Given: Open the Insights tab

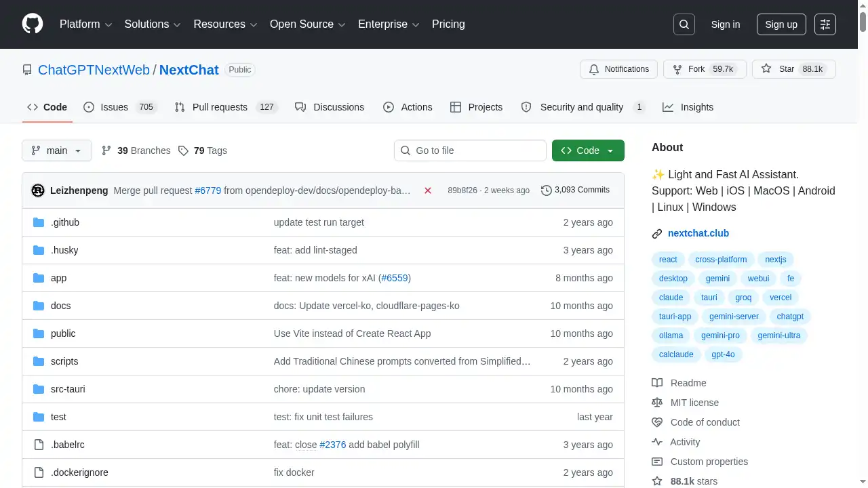Looking at the screenshot, I should click(x=688, y=107).
